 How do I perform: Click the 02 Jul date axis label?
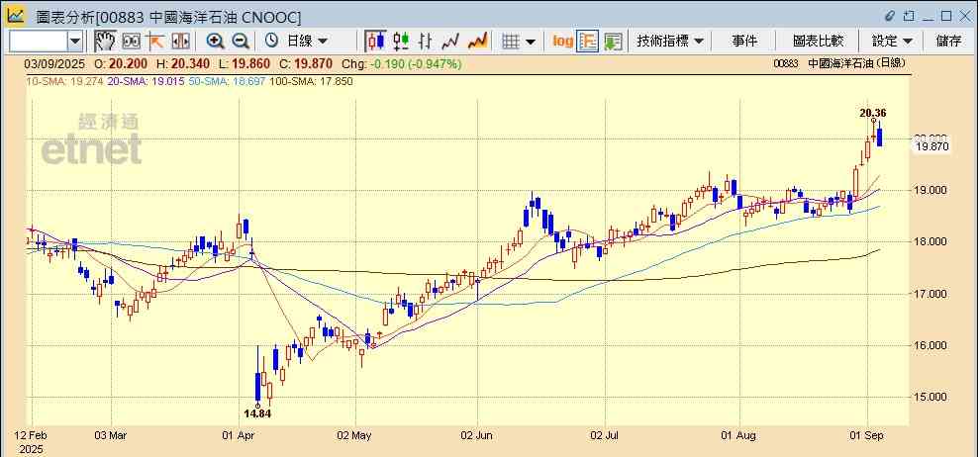click(605, 435)
